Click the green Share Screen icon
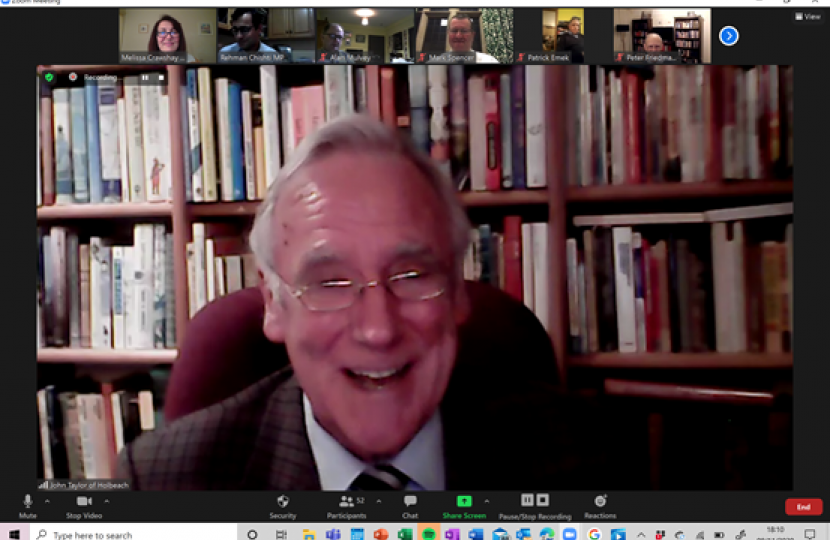Image resolution: width=830 pixels, height=540 pixels. point(464,501)
